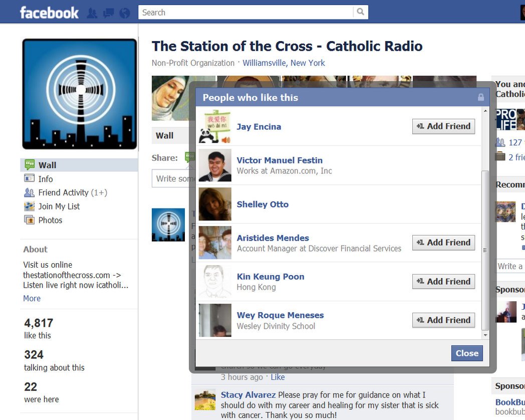The height and width of the screenshot is (420, 525).
Task: Click the search magnifier icon
Action: coord(360,12)
